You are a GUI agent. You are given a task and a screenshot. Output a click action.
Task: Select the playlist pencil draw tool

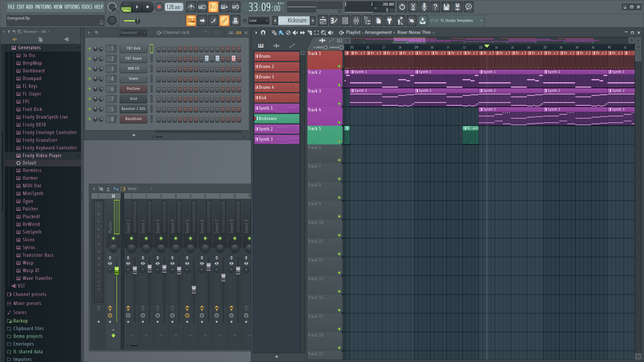pyautogui.click(x=274, y=33)
